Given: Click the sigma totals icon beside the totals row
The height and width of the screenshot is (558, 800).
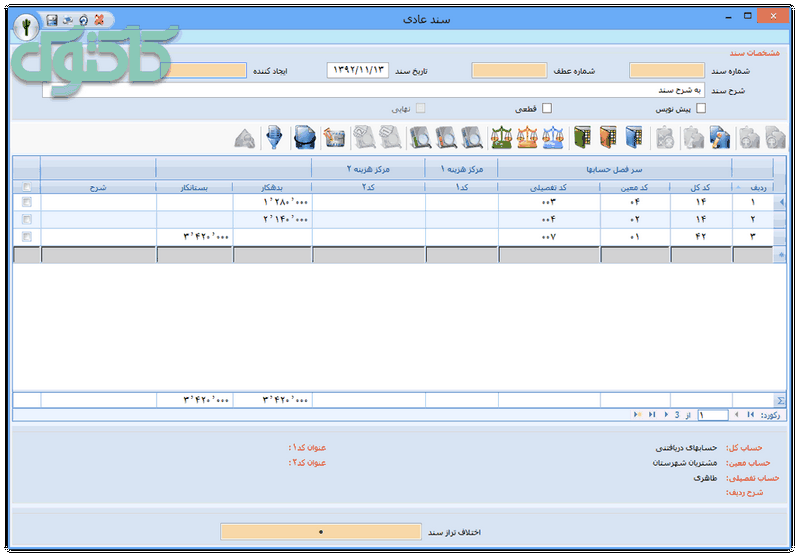Looking at the screenshot, I should click(780, 400).
